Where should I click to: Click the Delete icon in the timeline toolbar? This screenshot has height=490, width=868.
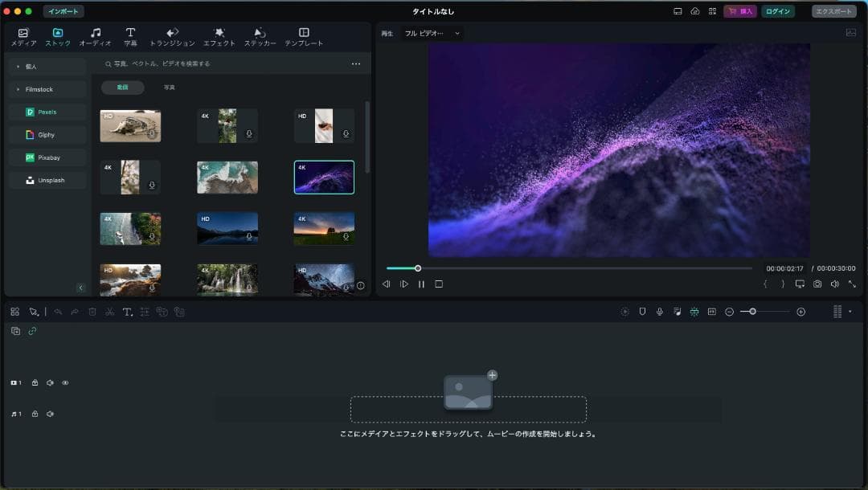point(94,312)
